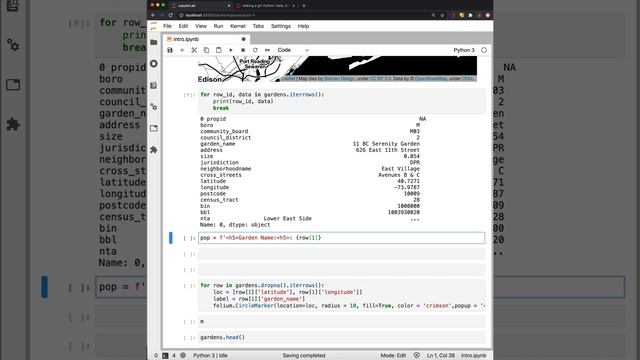This screenshot has height=360, width=640.
Task: Reload the browser page
Action: [171, 15]
